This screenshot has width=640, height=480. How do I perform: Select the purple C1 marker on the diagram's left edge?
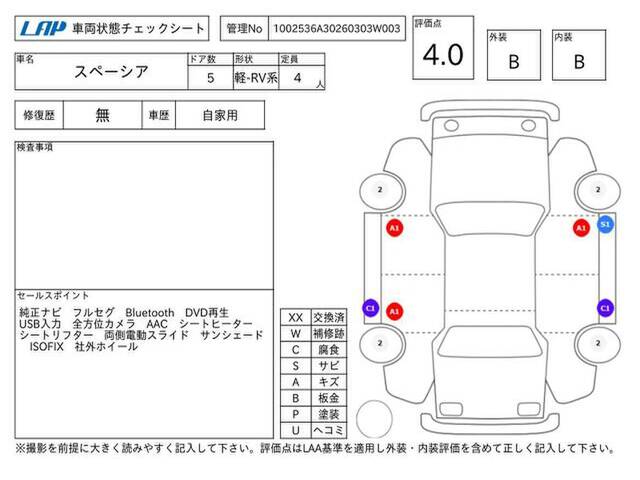coord(370,308)
